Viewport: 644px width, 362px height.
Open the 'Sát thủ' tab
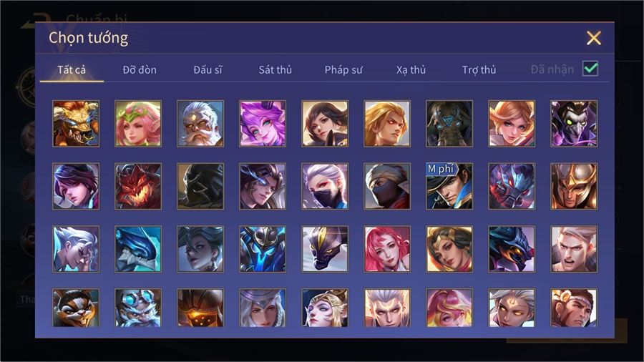point(275,70)
